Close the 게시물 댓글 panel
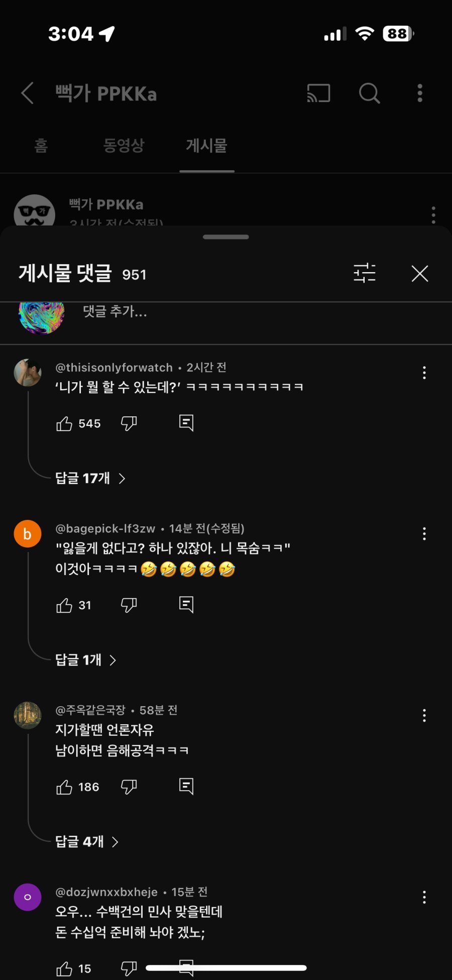 click(x=419, y=274)
